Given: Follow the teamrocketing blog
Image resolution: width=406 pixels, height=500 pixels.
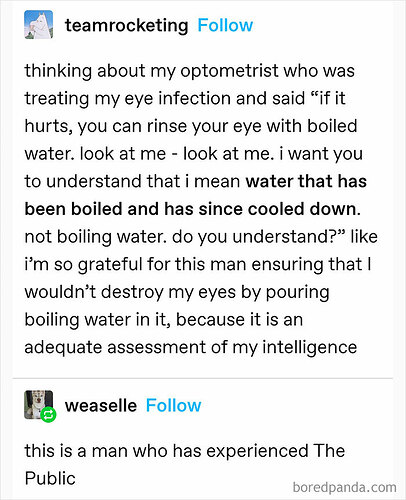Looking at the screenshot, I should pyautogui.click(x=225, y=25).
